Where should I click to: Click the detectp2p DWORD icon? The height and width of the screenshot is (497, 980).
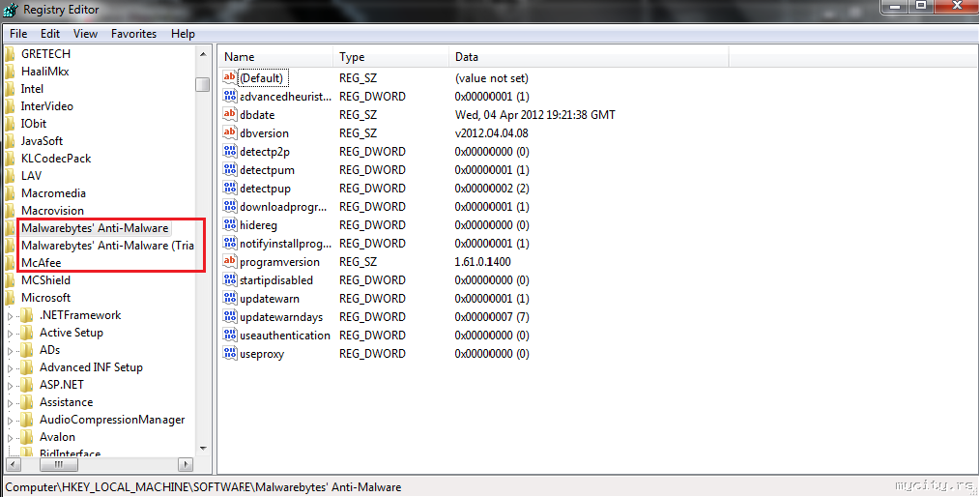tap(229, 151)
